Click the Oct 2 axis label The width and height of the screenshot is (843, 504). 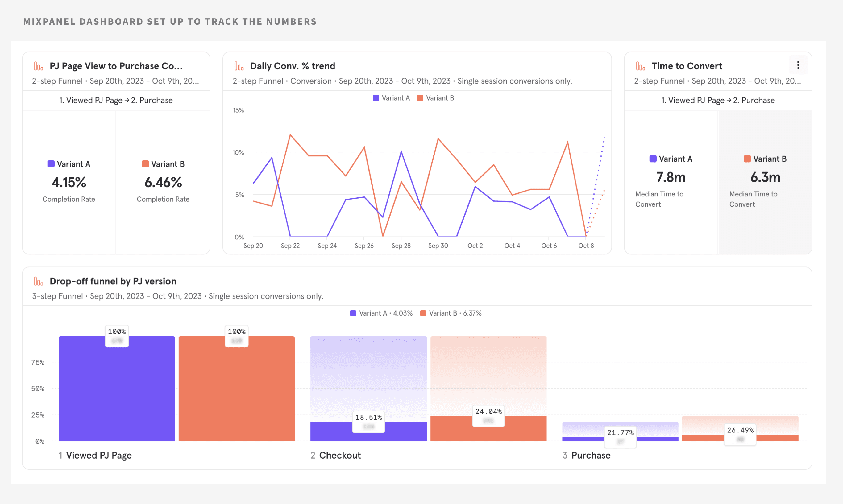(x=475, y=246)
